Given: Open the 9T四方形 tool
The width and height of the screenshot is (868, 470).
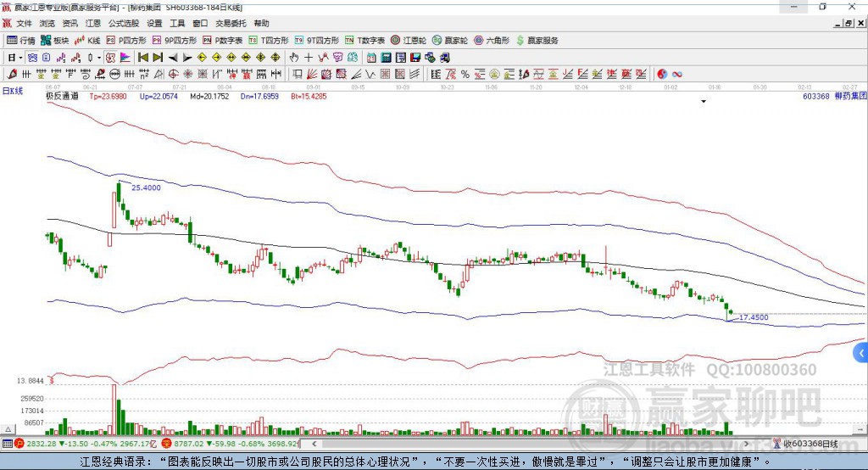Looking at the screenshot, I should pos(317,41).
